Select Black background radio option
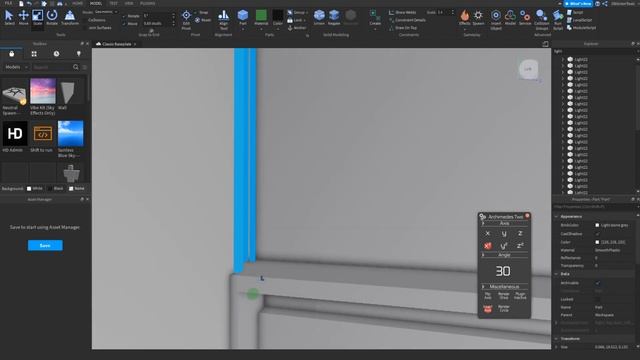The width and height of the screenshot is (640, 360). 50,189
